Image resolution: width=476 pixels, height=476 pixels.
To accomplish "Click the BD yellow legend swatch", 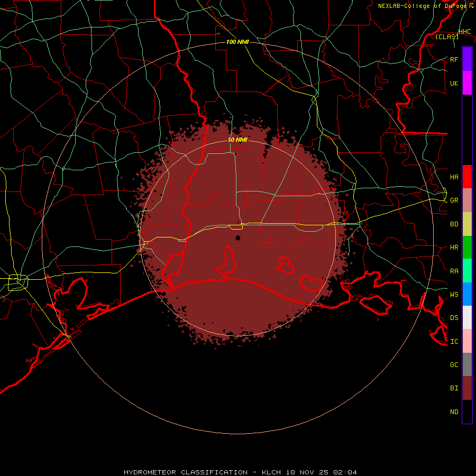I will [x=467, y=224].
